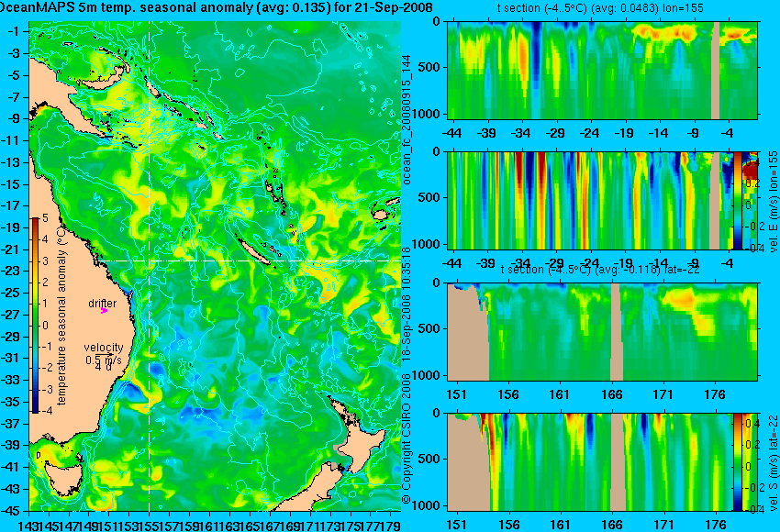Click the 't section' lat=-22 panel title
780x532 pixels.
pyautogui.click(x=600, y=270)
